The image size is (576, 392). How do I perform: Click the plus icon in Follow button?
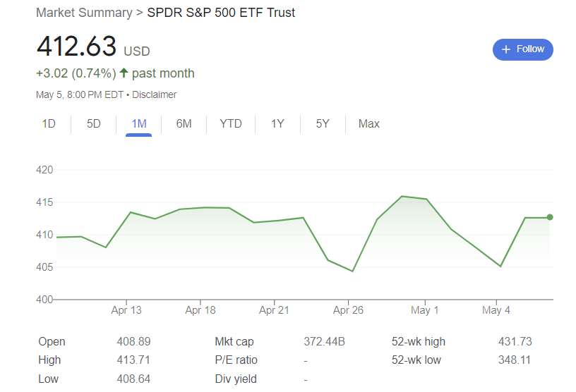[505, 49]
